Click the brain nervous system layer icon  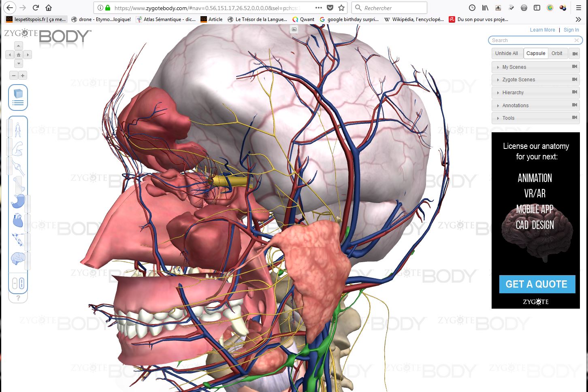click(17, 259)
